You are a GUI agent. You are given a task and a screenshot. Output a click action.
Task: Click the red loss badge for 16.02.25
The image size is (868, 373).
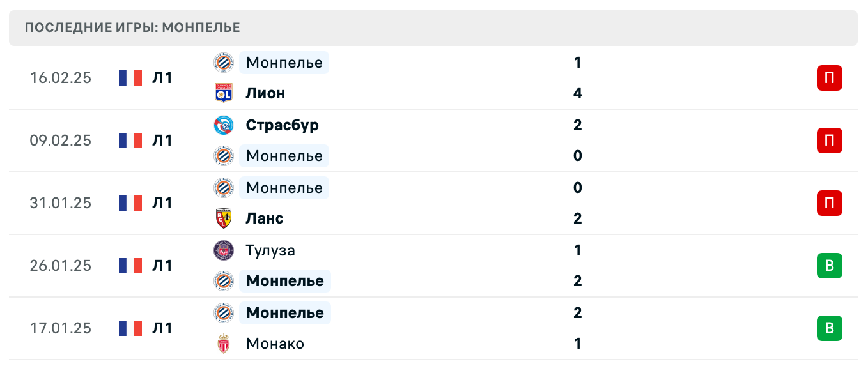pos(829,78)
